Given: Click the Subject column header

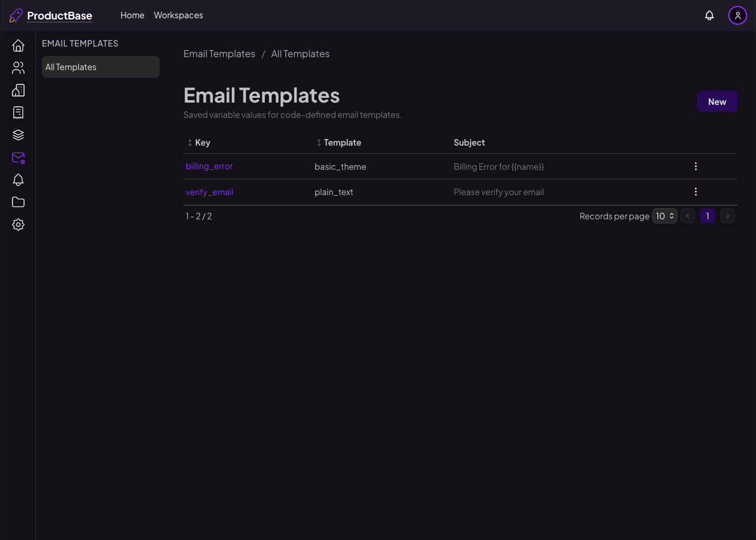Looking at the screenshot, I should (x=469, y=143).
